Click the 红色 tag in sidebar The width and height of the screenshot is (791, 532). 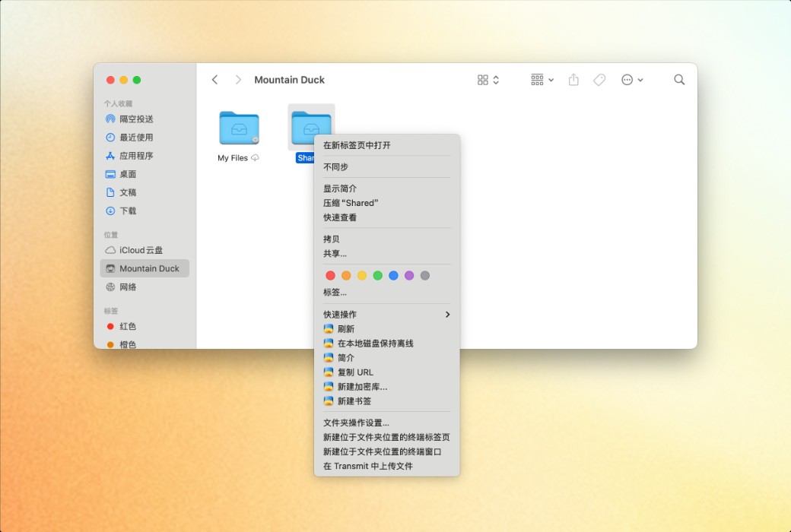click(x=145, y=326)
